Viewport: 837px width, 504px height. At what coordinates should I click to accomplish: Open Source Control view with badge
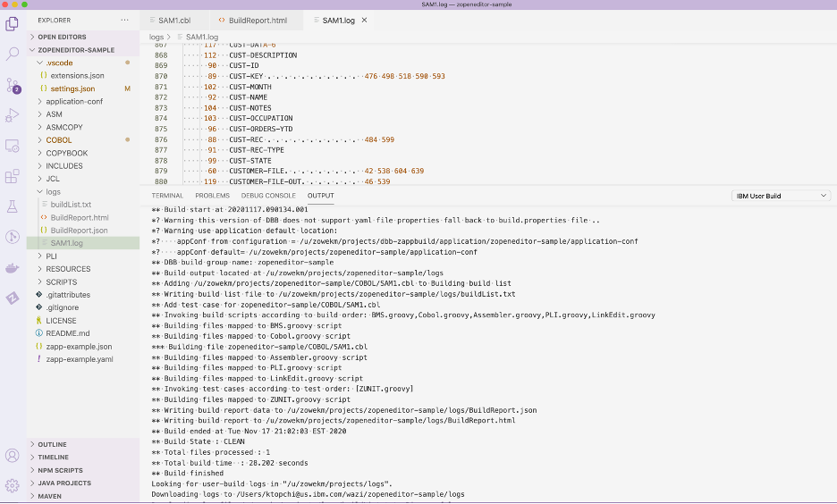click(13, 85)
